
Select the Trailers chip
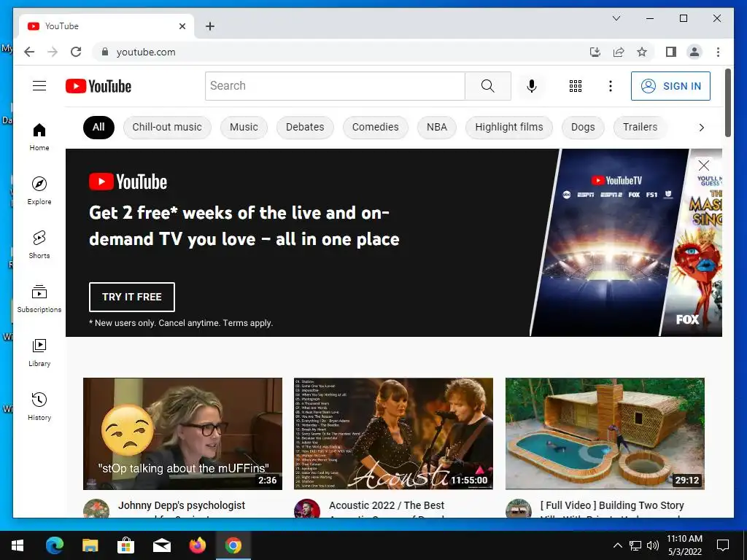(x=640, y=127)
